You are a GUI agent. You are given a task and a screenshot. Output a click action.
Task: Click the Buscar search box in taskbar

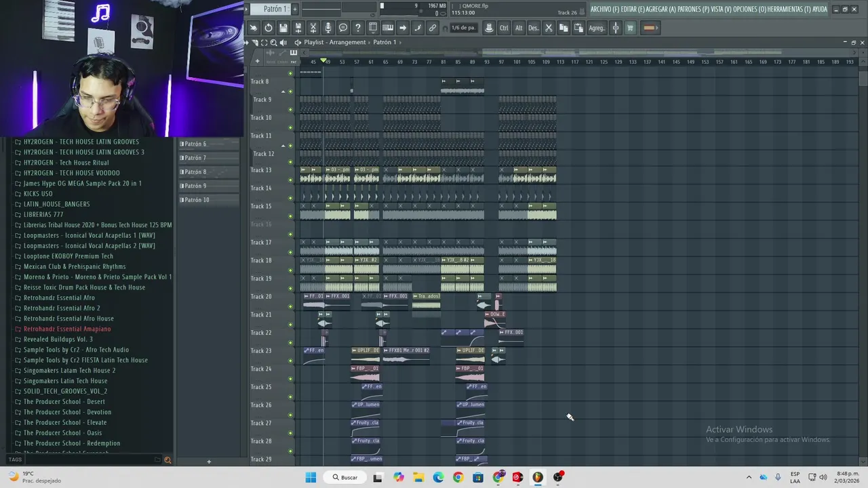pyautogui.click(x=344, y=477)
